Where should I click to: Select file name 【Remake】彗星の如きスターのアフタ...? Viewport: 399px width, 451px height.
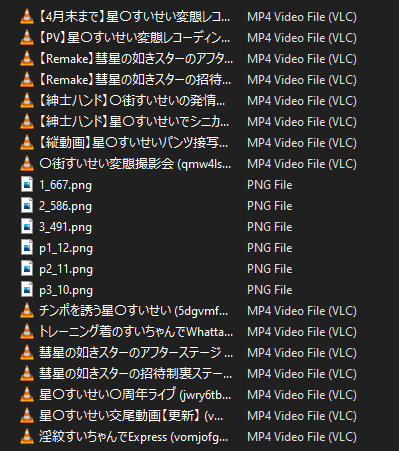136,59
